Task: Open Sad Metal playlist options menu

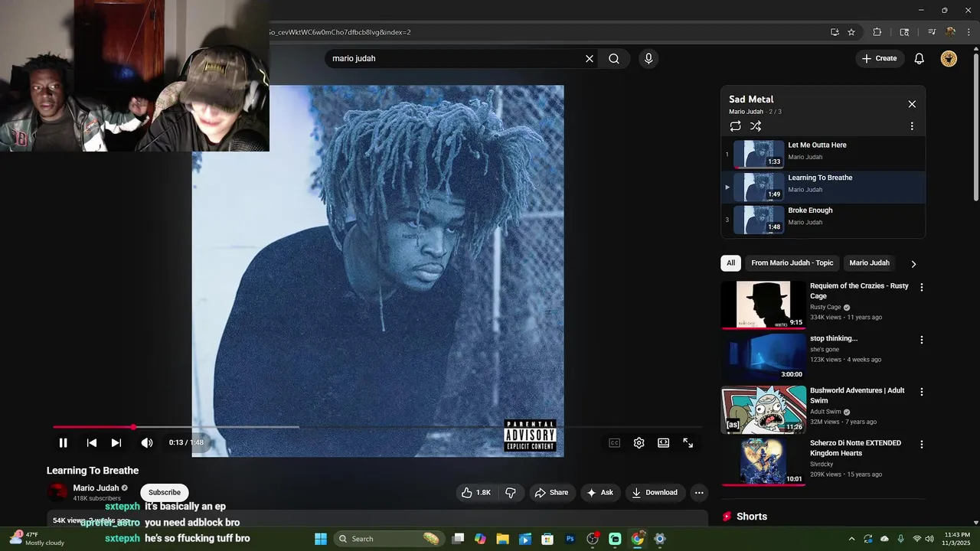Action: pos(912,126)
